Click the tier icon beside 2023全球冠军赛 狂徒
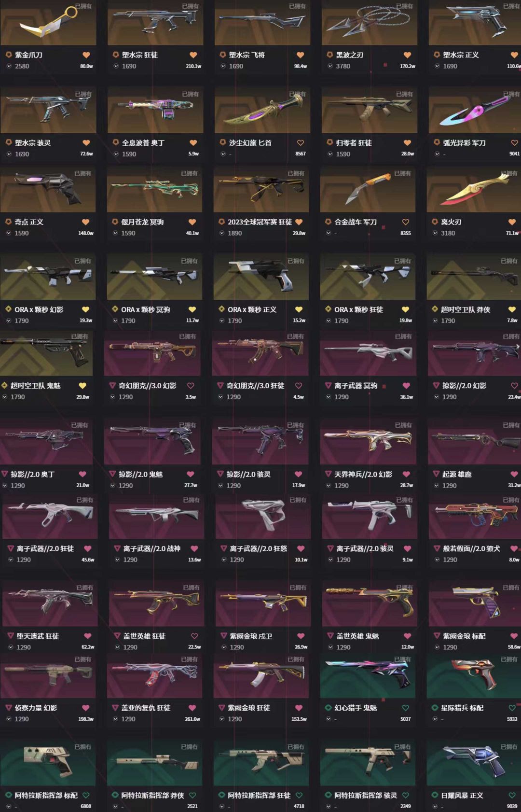Screen dimensions: 521x812 [222, 222]
